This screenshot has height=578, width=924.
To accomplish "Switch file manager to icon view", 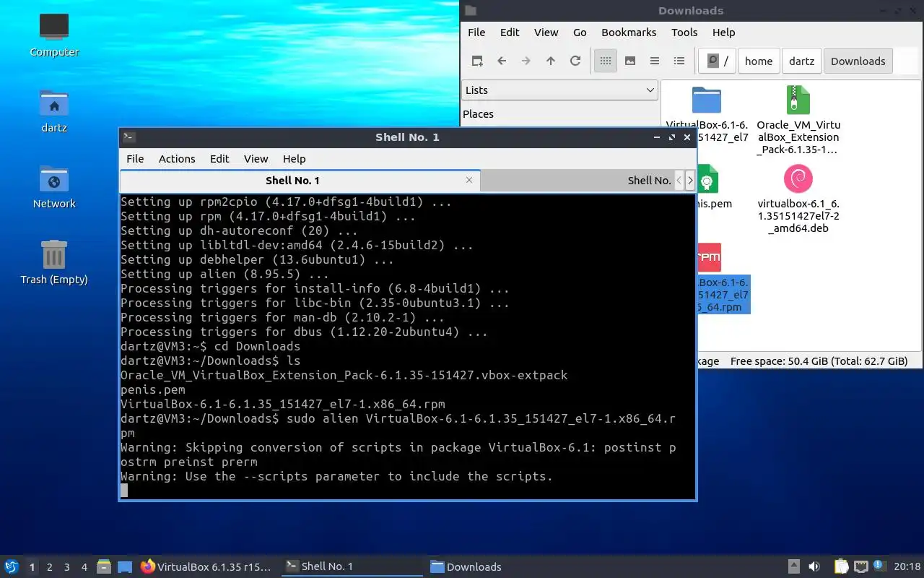I will coord(606,61).
